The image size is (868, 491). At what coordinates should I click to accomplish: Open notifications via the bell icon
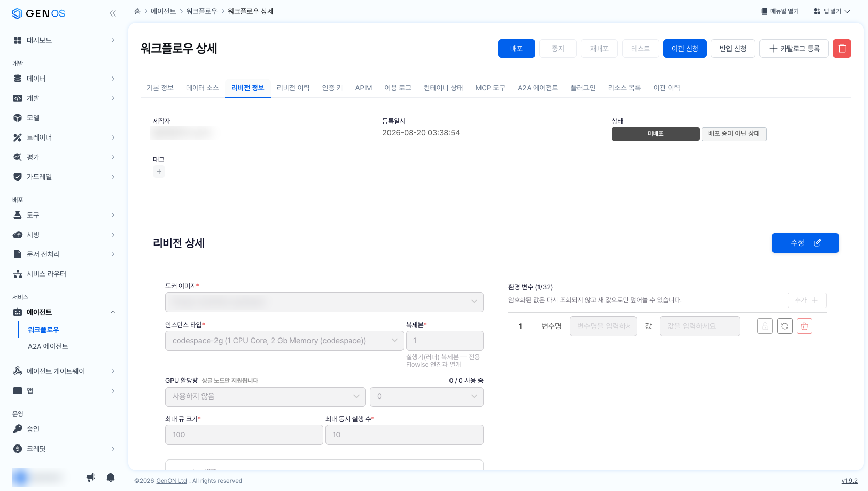(111, 478)
